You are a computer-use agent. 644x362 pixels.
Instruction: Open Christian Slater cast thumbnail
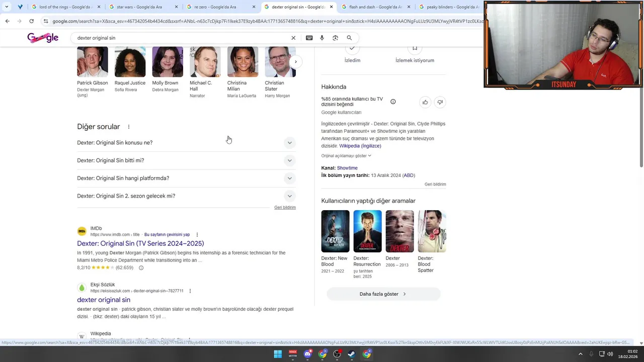(x=280, y=62)
